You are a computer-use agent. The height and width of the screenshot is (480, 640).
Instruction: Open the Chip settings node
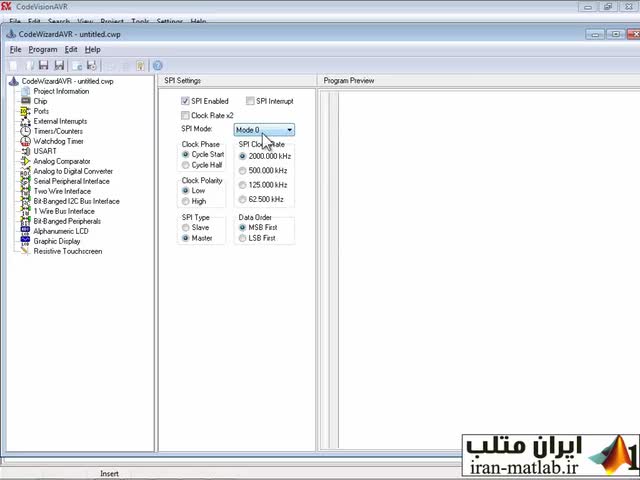tap(40, 101)
